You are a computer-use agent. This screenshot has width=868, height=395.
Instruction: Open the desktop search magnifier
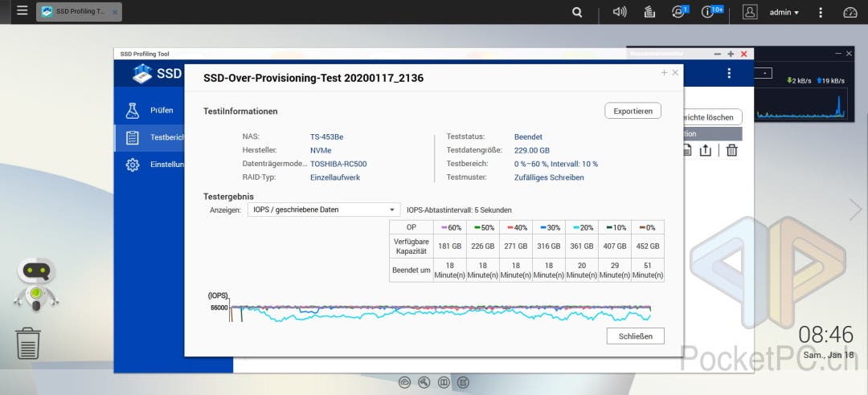tap(577, 12)
